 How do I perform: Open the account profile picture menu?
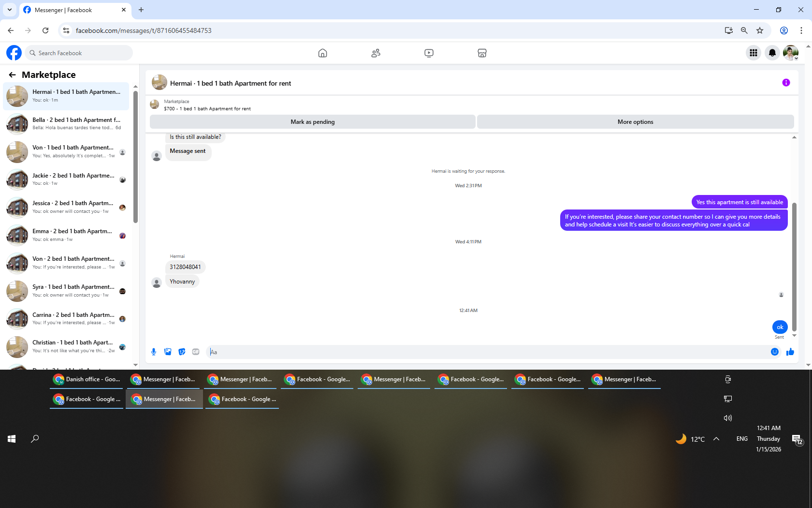click(x=791, y=53)
